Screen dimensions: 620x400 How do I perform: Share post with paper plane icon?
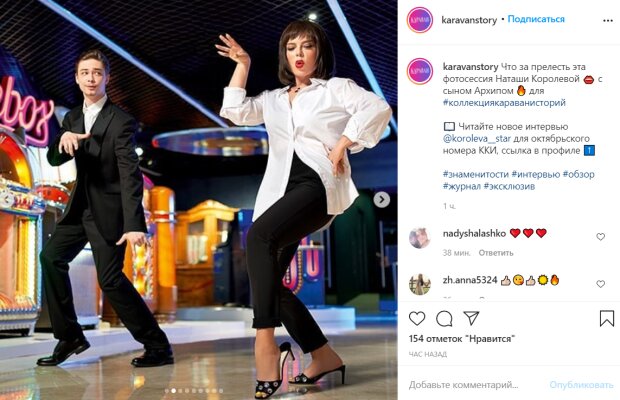point(471,318)
